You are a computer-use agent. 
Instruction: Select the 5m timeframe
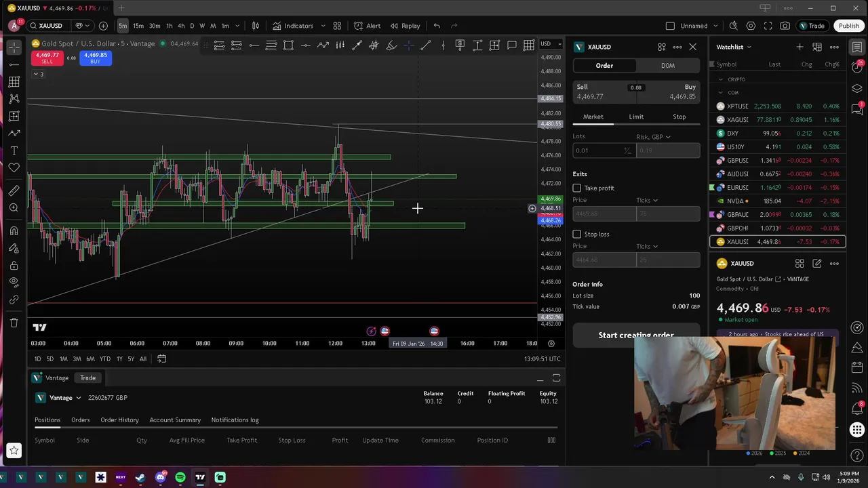coord(123,26)
